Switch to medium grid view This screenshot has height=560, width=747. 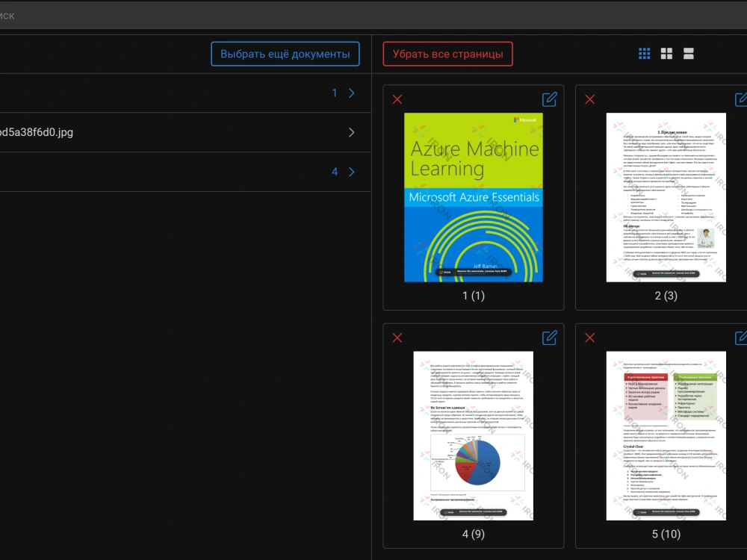point(666,53)
